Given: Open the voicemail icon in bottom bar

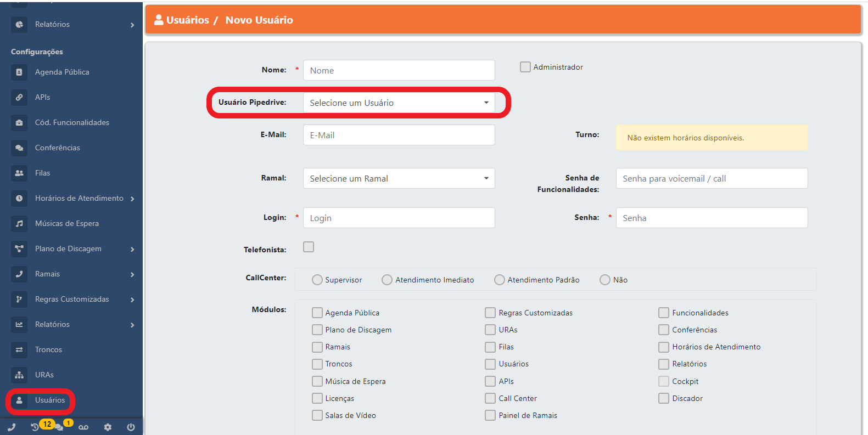Looking at the screenshot, I should coord(83,427).
